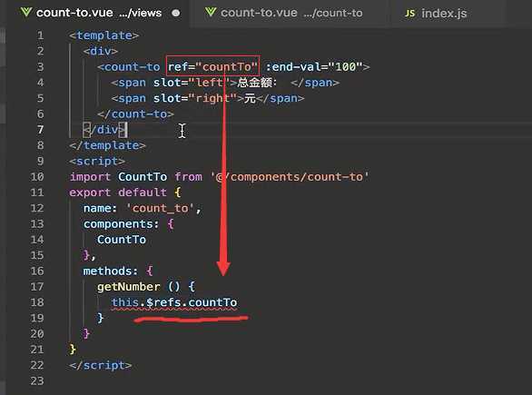Click '@/components/count-to' path string
The image size is (532, 395).
(x=290, y=177)
